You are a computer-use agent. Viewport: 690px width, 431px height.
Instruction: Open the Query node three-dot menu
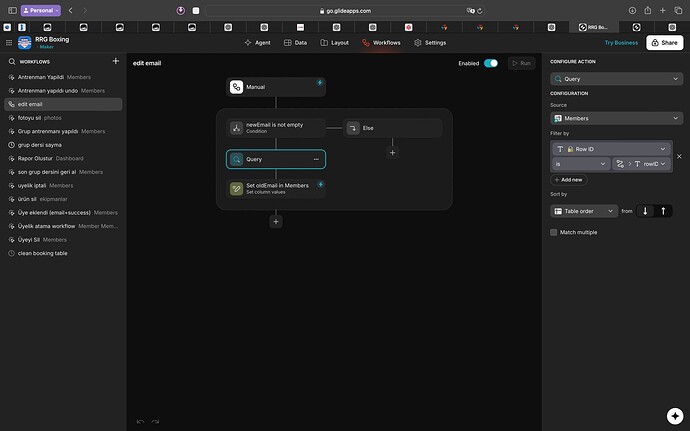click(x=316, y=159)
